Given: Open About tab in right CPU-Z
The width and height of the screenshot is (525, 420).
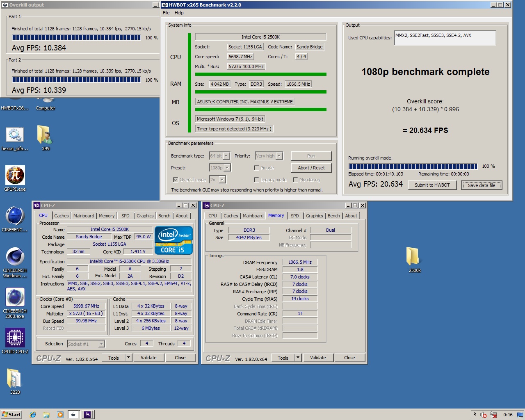Looking at the screenshot, I should 351,216.
